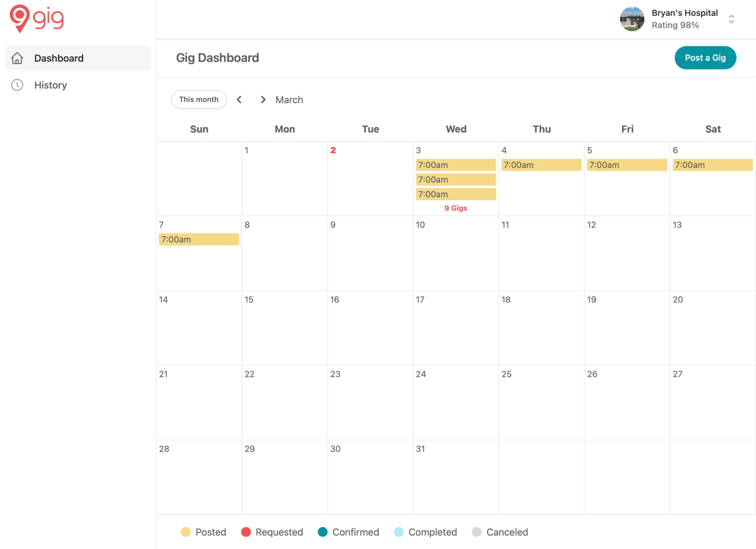Click the Post a Gig button
756x549 pixels.
705,57
